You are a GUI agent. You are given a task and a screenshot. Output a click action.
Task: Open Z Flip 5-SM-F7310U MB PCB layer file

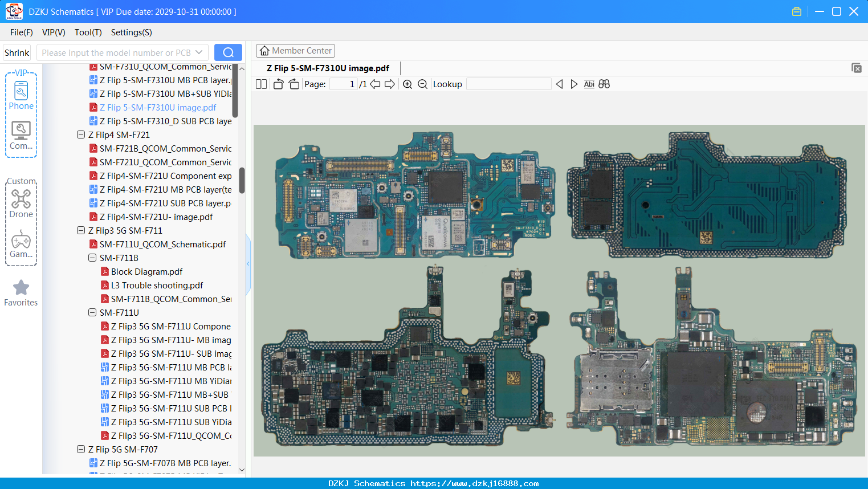click(x=161, y=80)
